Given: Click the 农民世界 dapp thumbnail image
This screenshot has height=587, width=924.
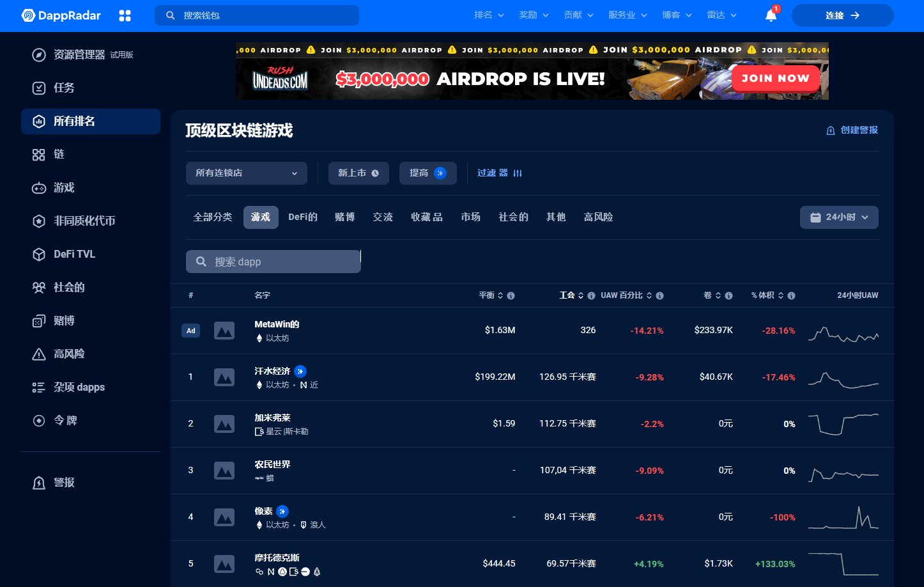Looking at the screenshot, I should 224,471.
